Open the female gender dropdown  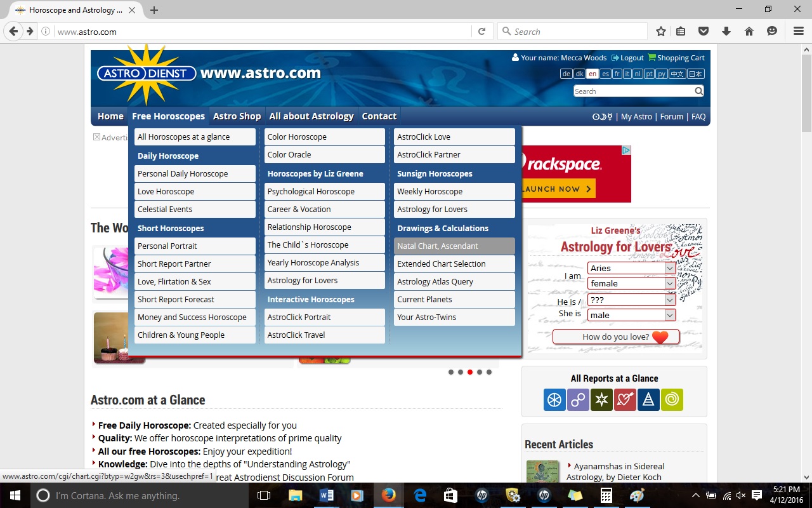click(632, 283)
